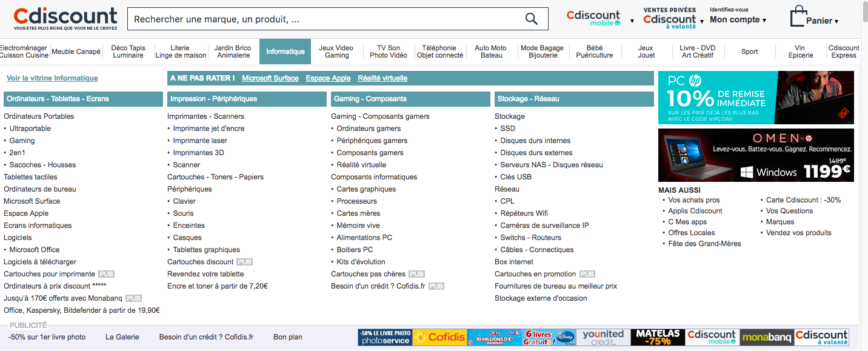Open the Réalité virtuelle highlight link
Viewport: 868px width, 351px height.
[382, 78]
